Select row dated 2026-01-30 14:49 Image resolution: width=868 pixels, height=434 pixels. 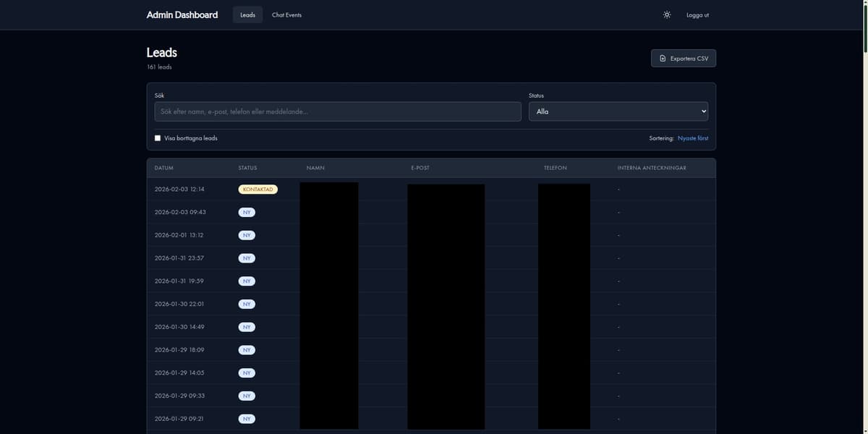point(431,327)
